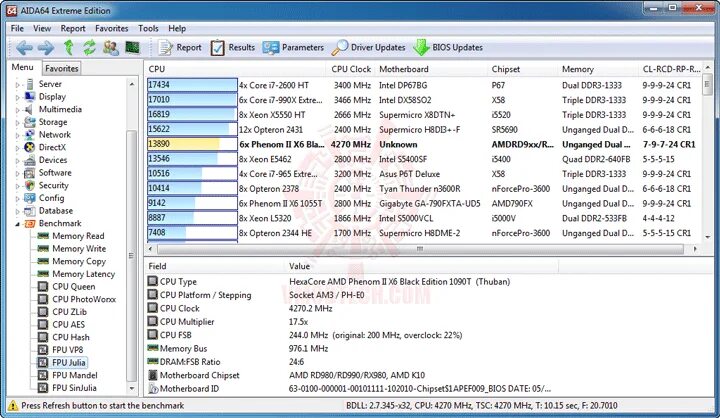The height and width of the screenshot is (418, 720).
Task: Go up one level with green arrow
Action: pyautogui.click(x=68, y=47)
